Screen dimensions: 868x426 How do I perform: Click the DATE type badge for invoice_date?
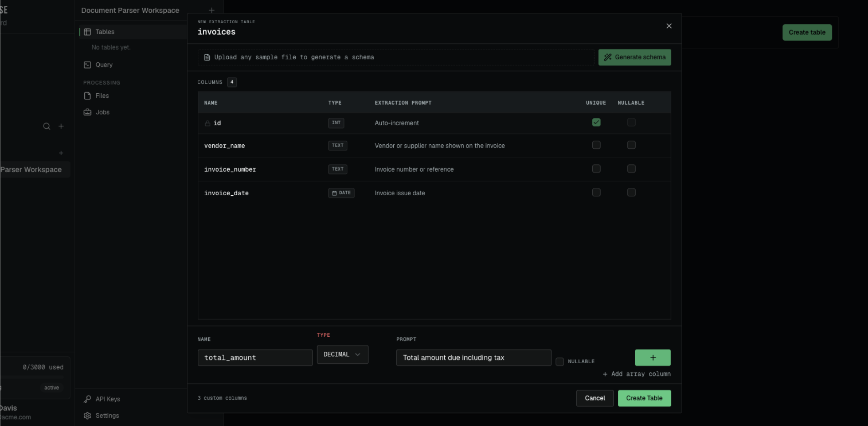pyautogui.click(x=341, y=193)
